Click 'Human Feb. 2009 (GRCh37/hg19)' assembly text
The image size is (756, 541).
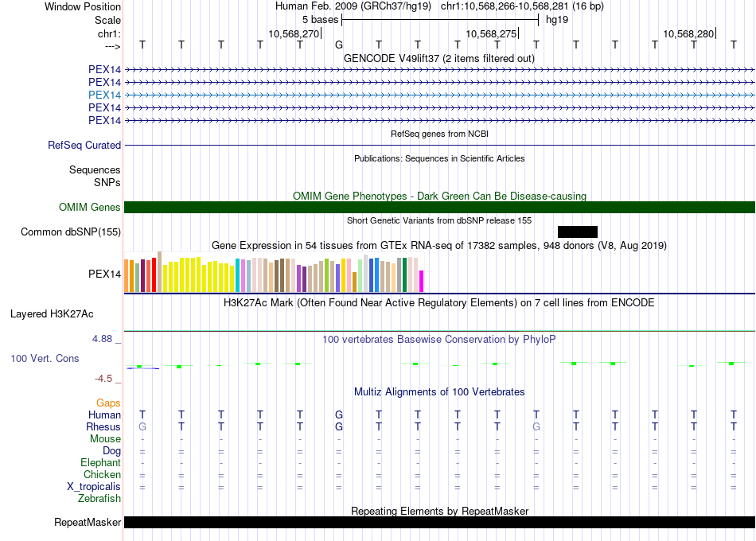[353, 6]
